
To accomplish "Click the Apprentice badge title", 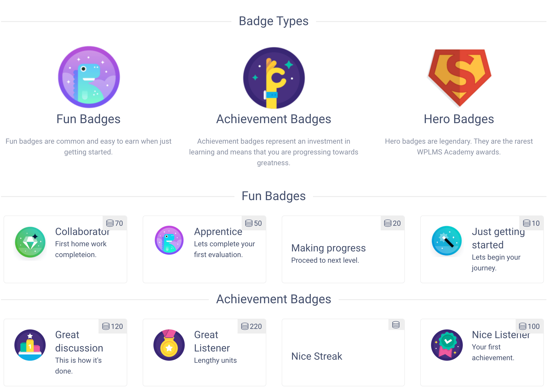I will pyautogui.click(x=218, y=232).
